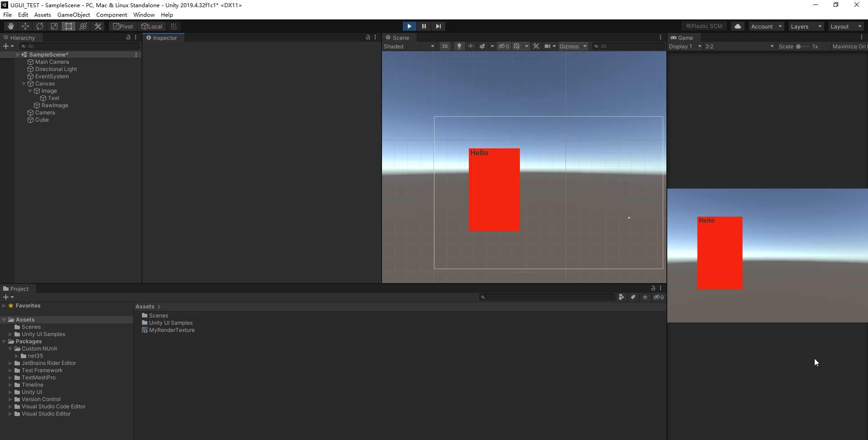
Task: Collapse the Image hierarchy node
Action: (30, 91)
